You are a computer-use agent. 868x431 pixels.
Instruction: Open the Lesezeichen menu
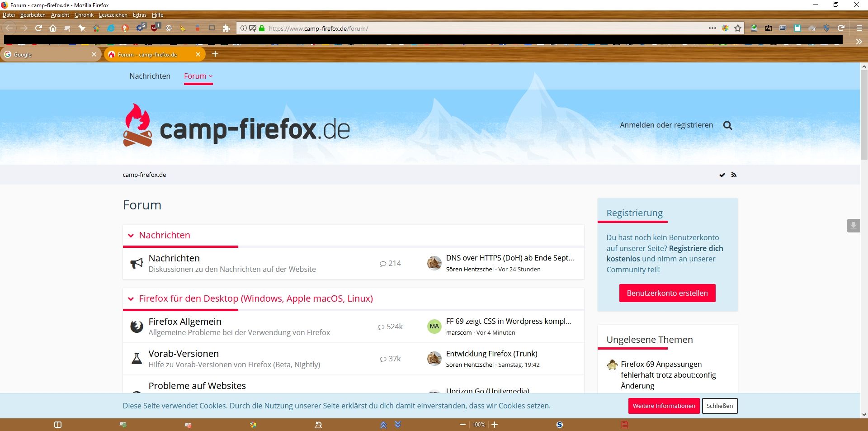(x=113, y=15)
